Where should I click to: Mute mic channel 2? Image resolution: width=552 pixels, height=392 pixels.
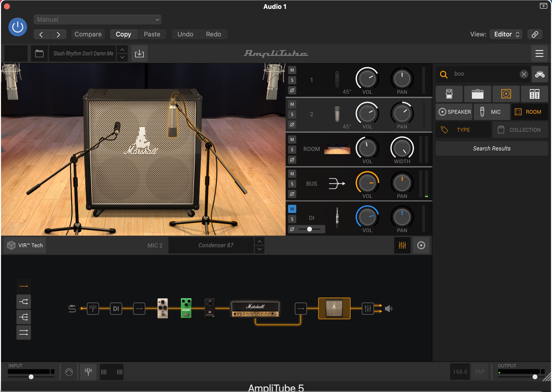click(x=292, y=104)
